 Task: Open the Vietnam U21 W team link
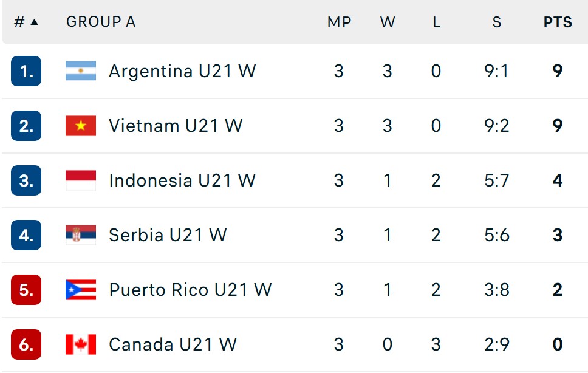(176, 126)
